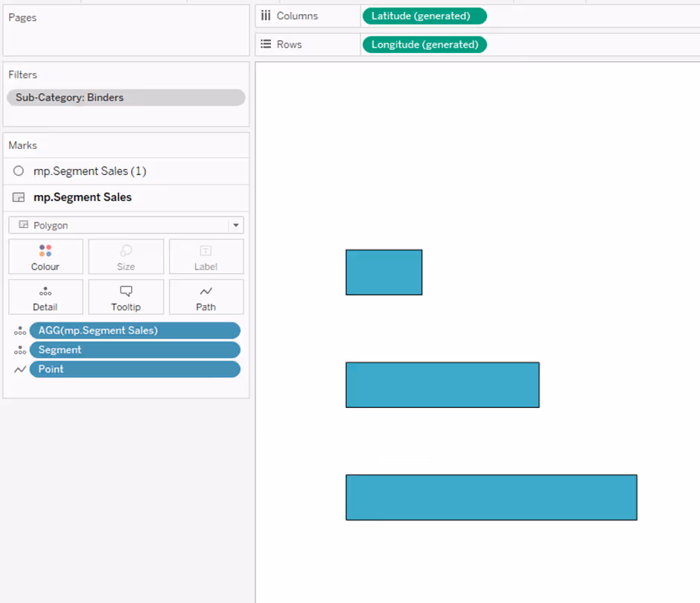Click the Marks card title

tap(23, 145)
